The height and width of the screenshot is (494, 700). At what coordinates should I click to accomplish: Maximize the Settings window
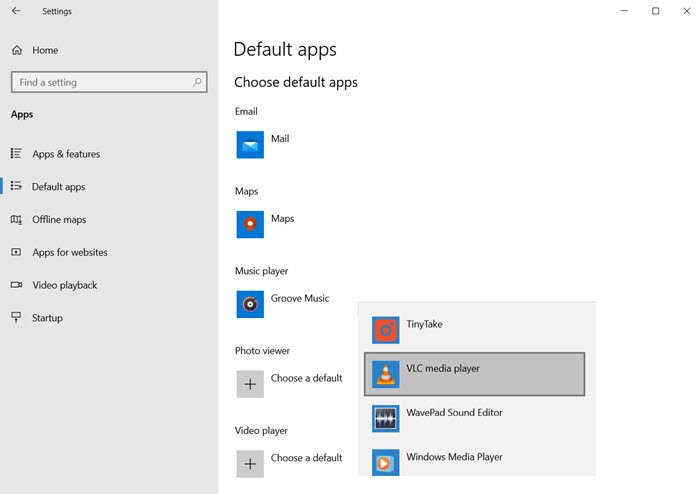[655, 11]
